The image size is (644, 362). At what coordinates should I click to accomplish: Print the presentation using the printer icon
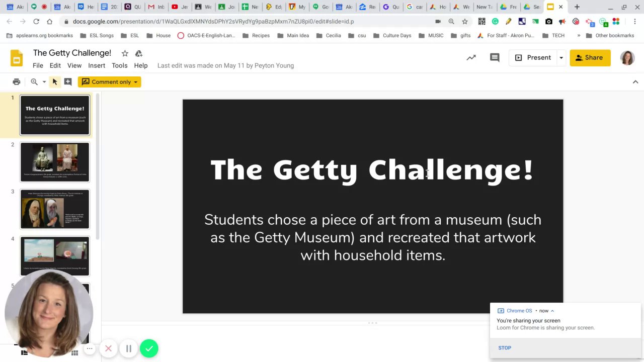(17, 82)
